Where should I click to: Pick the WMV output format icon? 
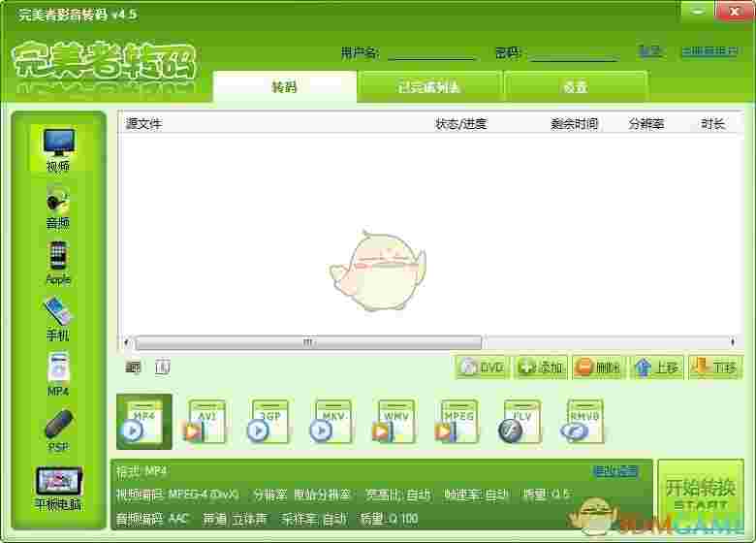tap(394, 422)
